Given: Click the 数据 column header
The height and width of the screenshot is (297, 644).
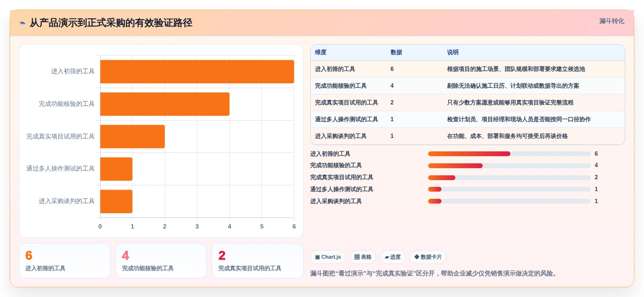Looking at the screenshot, I should point(396,52).
